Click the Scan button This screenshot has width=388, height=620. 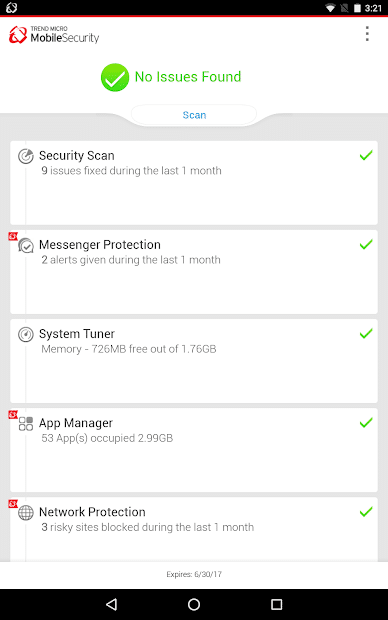click(x=194, y=115)
